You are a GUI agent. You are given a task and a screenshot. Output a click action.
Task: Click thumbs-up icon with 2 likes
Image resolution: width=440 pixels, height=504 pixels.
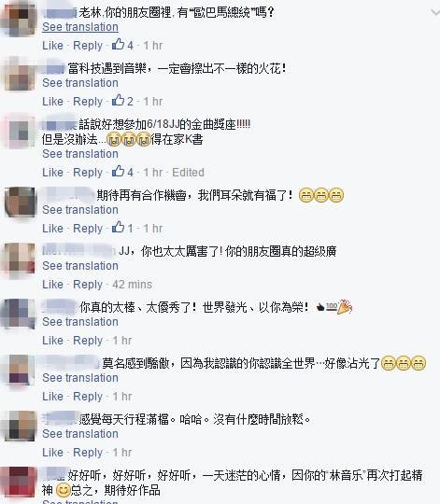coord(119,100)
